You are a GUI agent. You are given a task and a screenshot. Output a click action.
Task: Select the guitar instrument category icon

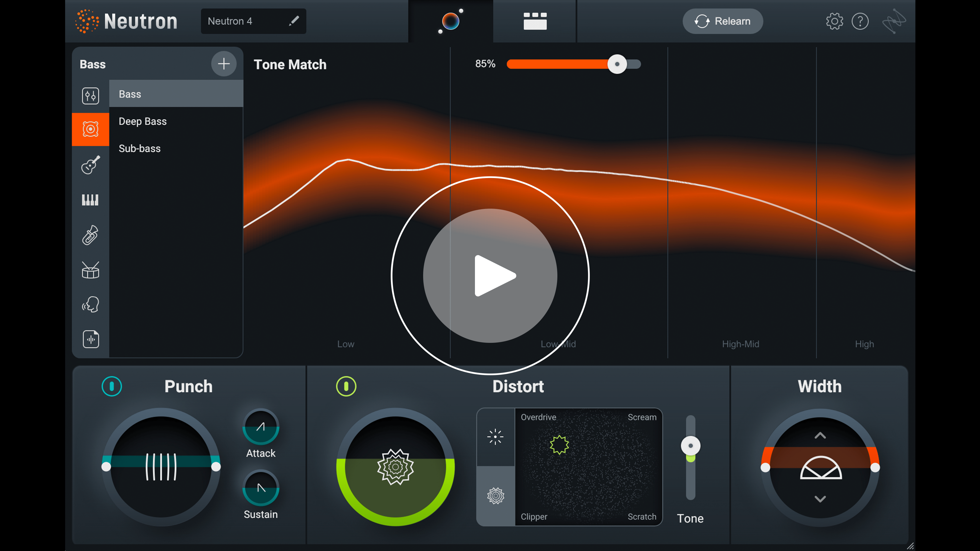(91, 165)
